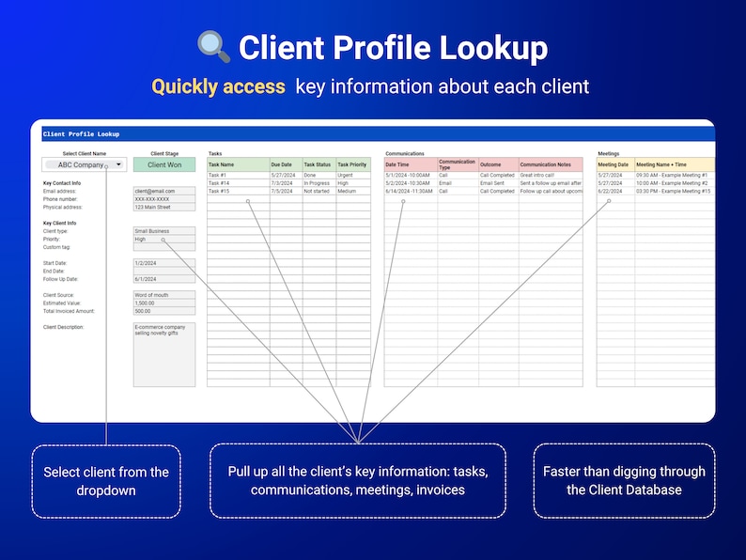Click the Meeting Name + Time header

coord(675,164)
